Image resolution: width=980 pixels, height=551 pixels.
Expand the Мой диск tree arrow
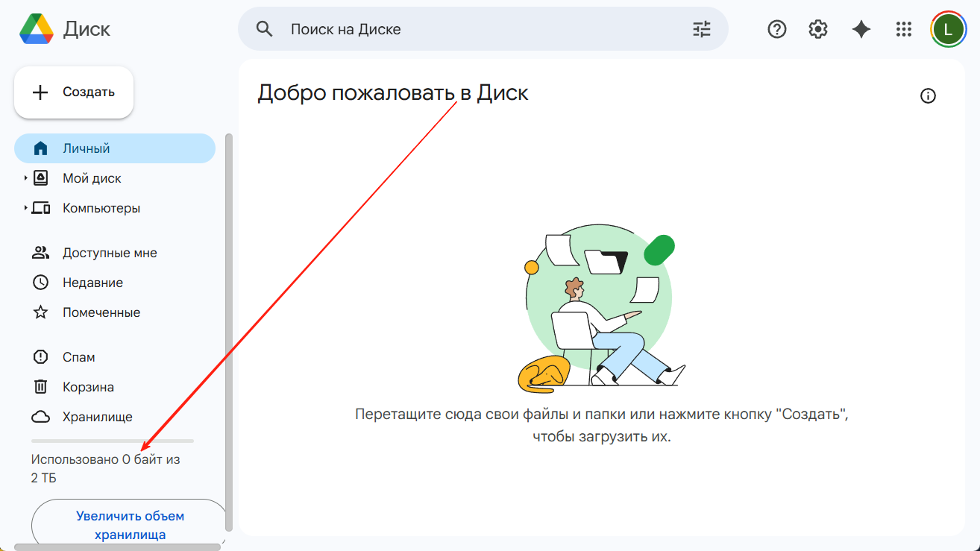coord(25,178)
